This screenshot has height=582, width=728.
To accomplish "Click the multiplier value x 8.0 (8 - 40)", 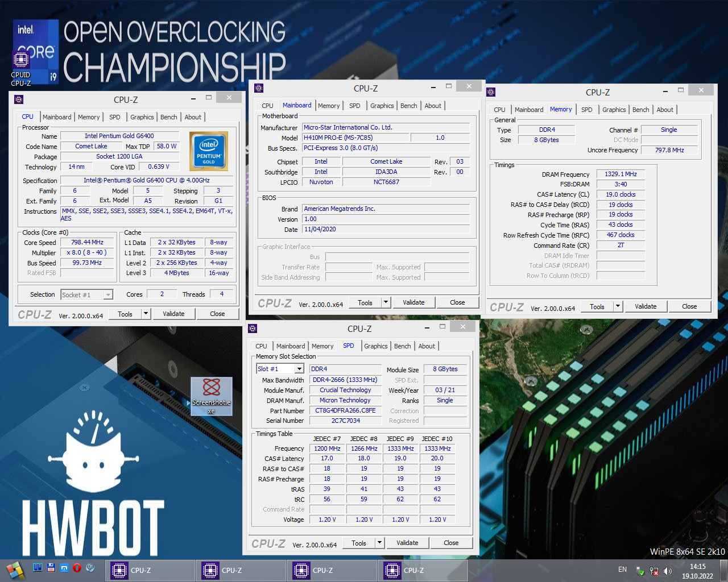I will click(x=87, y=252).
